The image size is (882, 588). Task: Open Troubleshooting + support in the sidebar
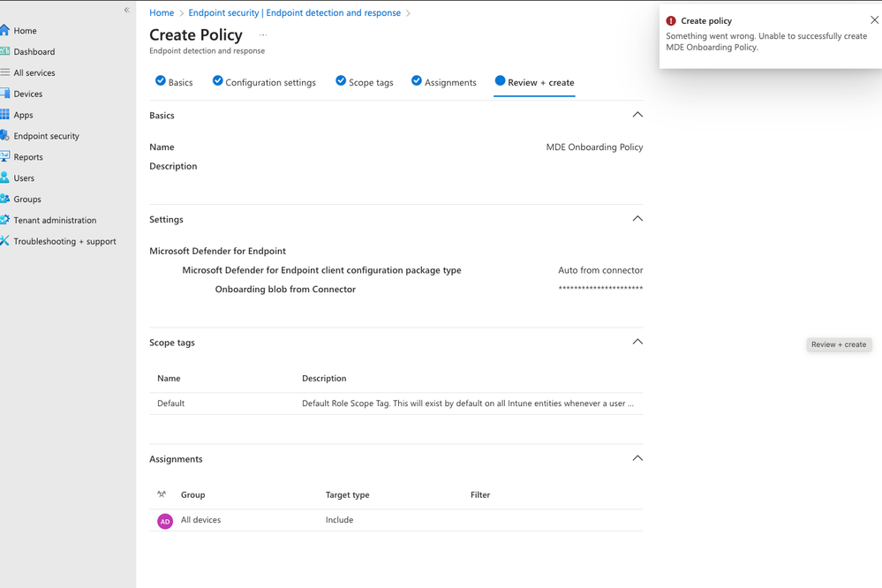pos(64,241)
